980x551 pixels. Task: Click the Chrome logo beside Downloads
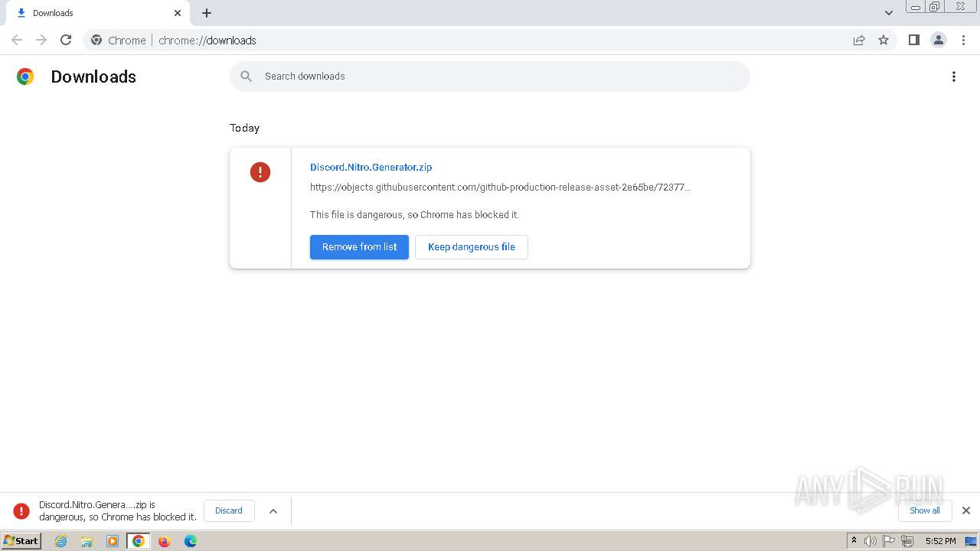pos(25,77)
